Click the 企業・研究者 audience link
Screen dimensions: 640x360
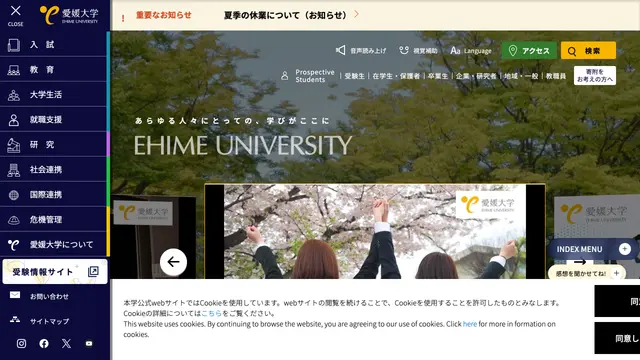pyautogui.click(x=476, y=76)
